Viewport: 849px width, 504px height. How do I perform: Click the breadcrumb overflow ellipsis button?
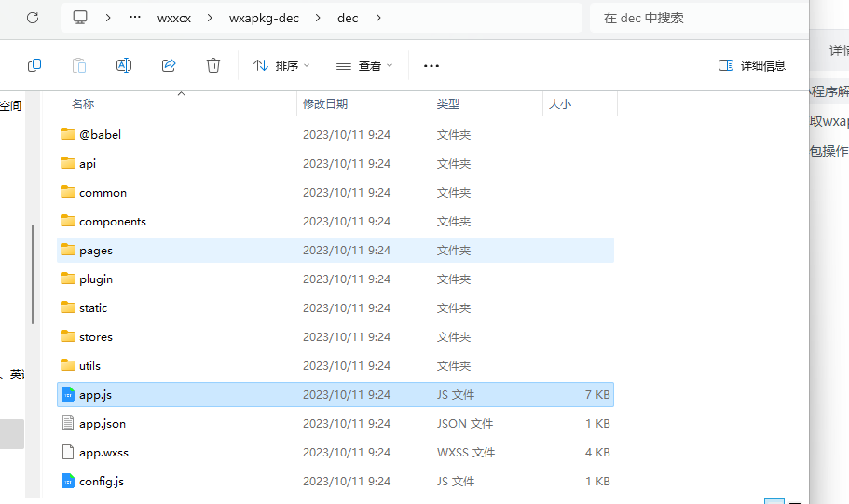[135, 18]
